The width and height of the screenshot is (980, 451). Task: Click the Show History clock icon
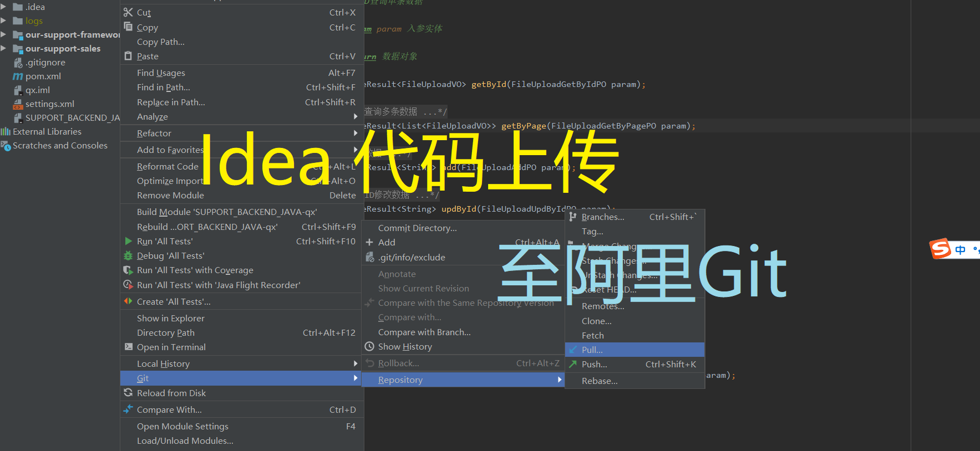[x=369, y=346]
